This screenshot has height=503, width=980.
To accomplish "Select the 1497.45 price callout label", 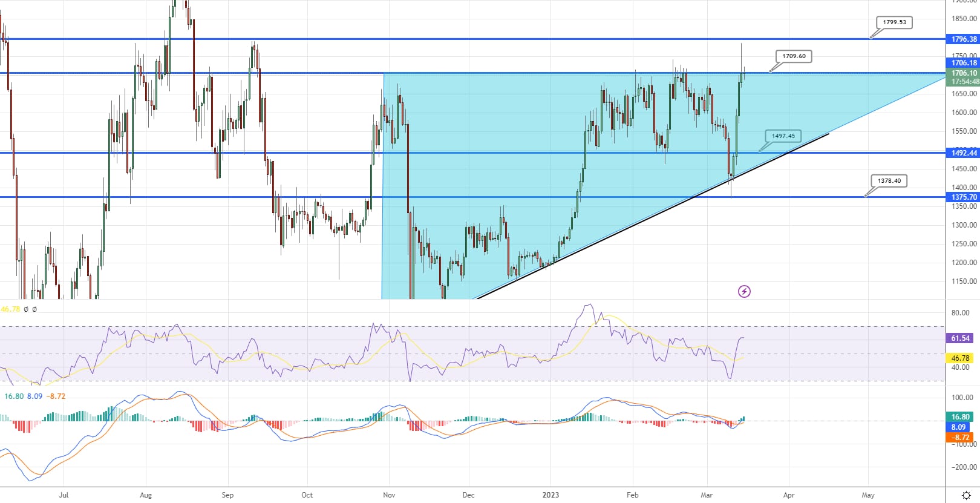I will point(783,136).
